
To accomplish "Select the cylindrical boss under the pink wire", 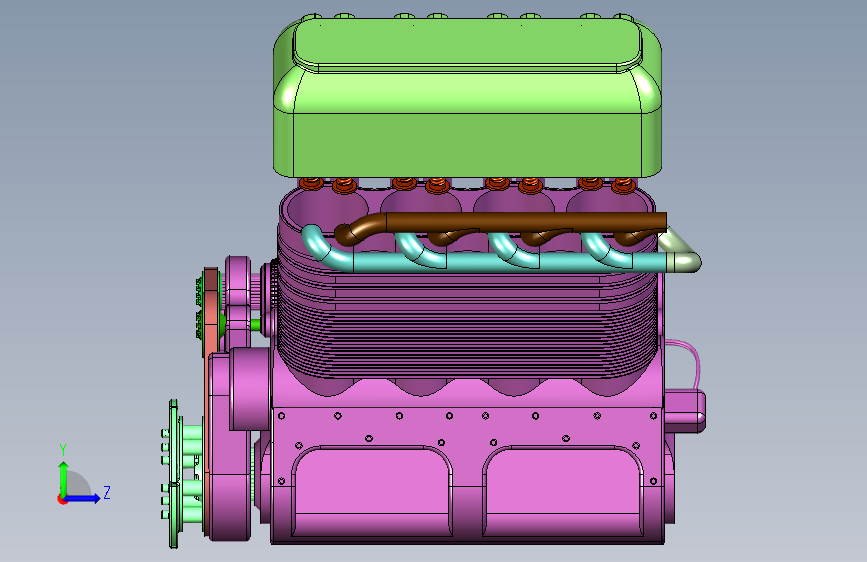I will click(685, 411).
